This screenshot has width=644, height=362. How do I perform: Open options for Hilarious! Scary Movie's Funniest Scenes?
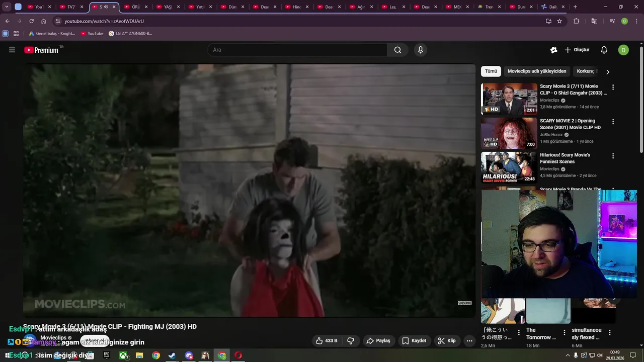(x=613, y=156)
